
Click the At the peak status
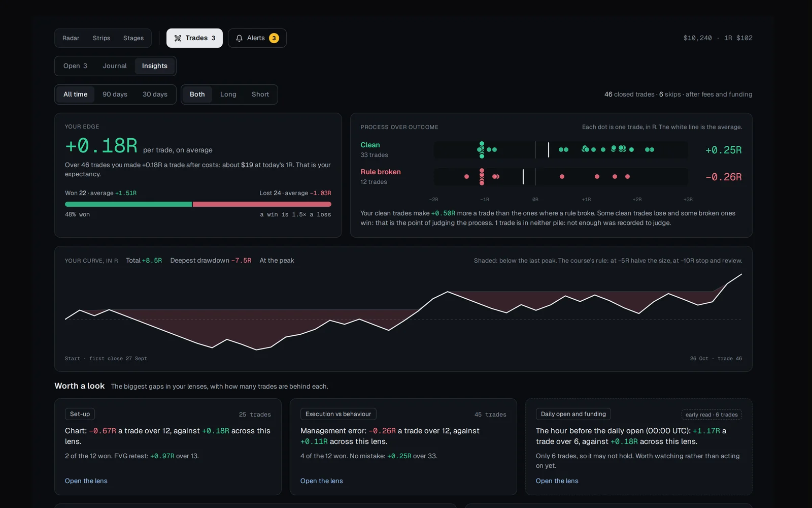(277, 261)
